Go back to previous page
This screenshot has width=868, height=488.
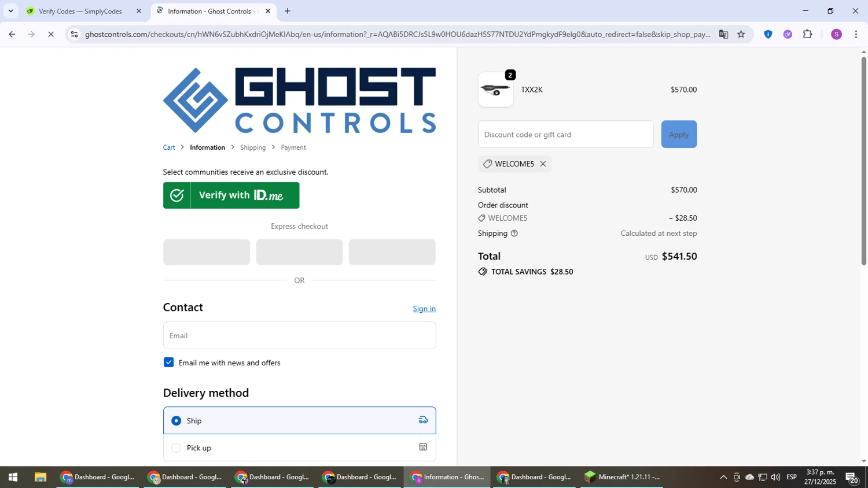pyautogui.click(x=12, y=34)
